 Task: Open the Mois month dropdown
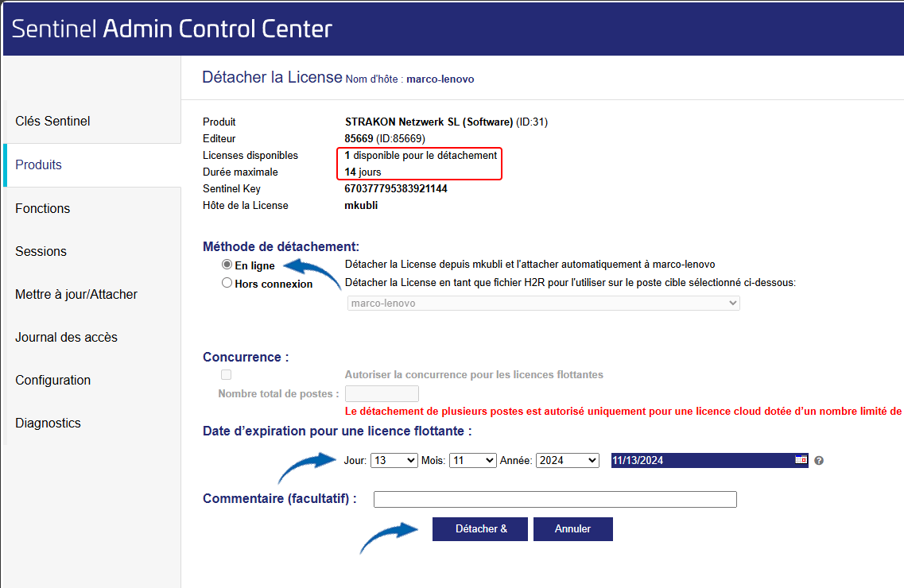(473, 460)
